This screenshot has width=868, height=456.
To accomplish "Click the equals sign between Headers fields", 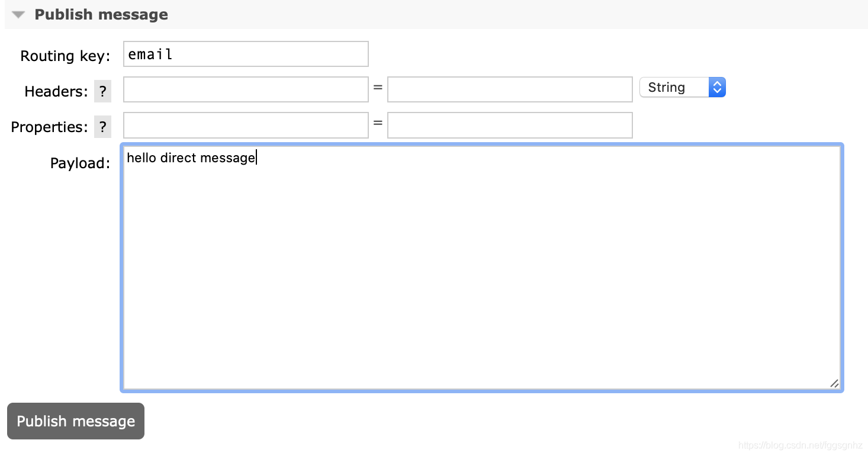I will [378, 87].
